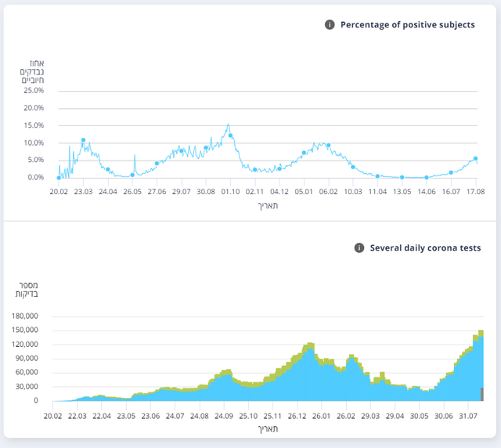501x448 pixels.
Task: Select data point at 23.03 on positivity chart
Action: click(84, 140)
